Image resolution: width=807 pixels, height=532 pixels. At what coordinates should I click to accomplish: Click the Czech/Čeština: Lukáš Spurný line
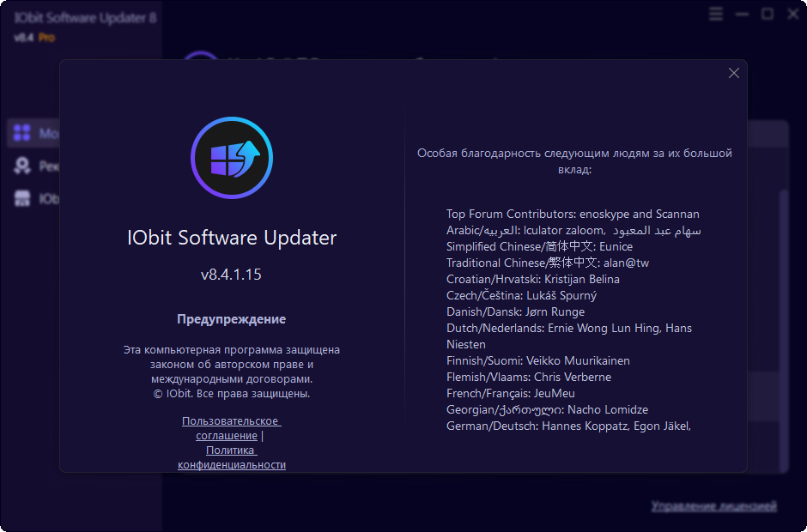pyautogui.click(x=521, y=296)
